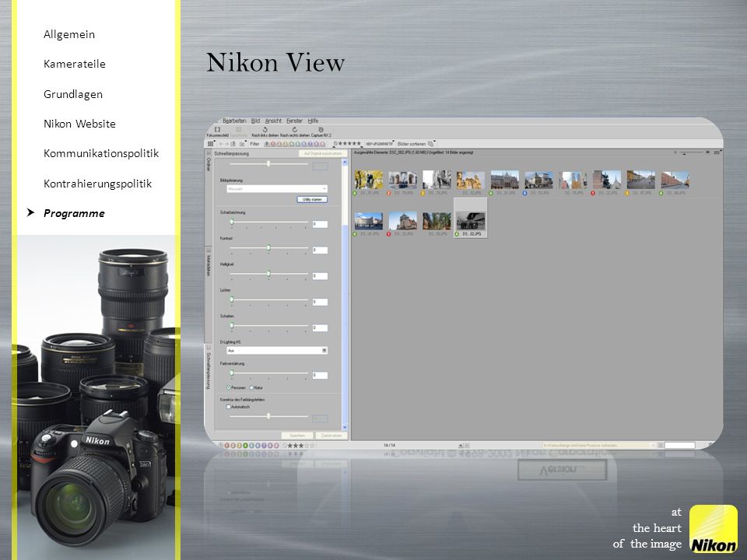Click the Auf Original zurücksetzen button
Screen dimensions: 747x560
tap(323, 154)
